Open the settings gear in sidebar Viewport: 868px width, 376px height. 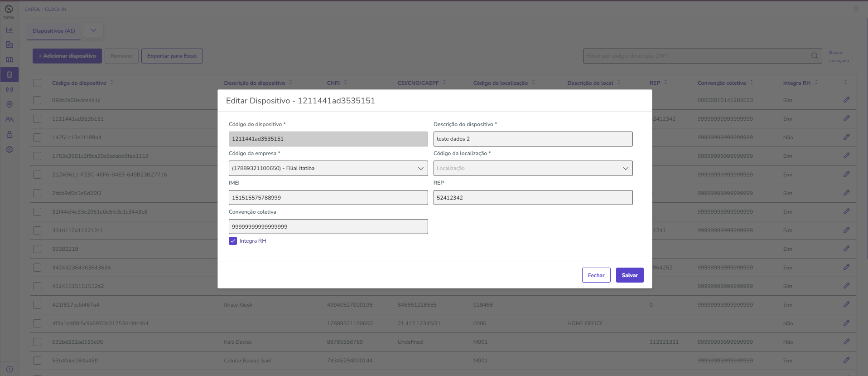(x=9, y=150)
